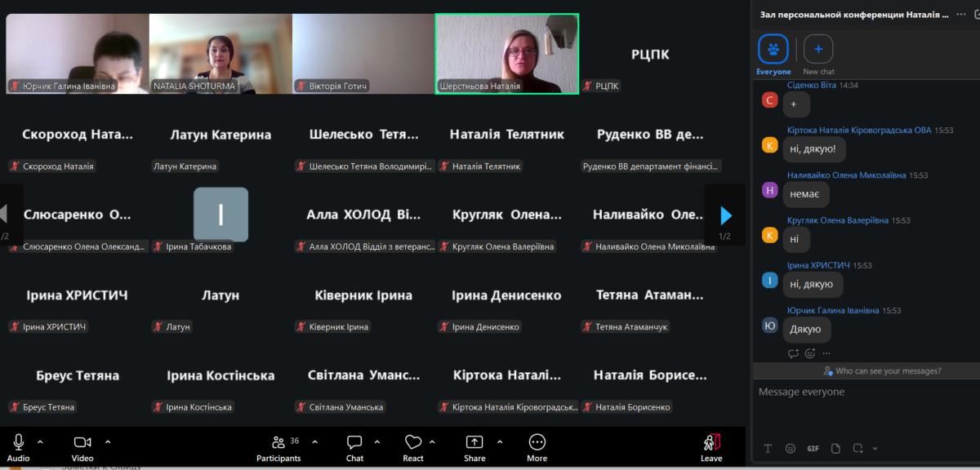Screen dimensions: 980x470
Task: Attach a file in chat
Action: tap(835, 448)
